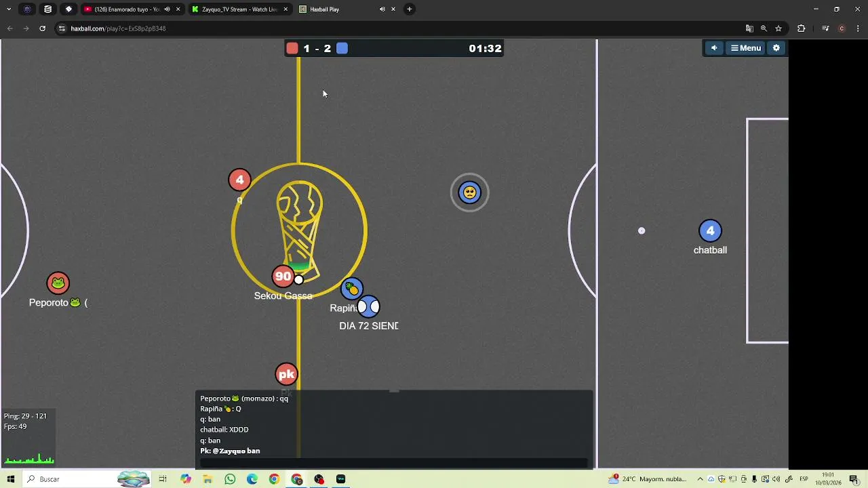Open the translate page icon
Screen dimensions: 868x488
(749, 28)
